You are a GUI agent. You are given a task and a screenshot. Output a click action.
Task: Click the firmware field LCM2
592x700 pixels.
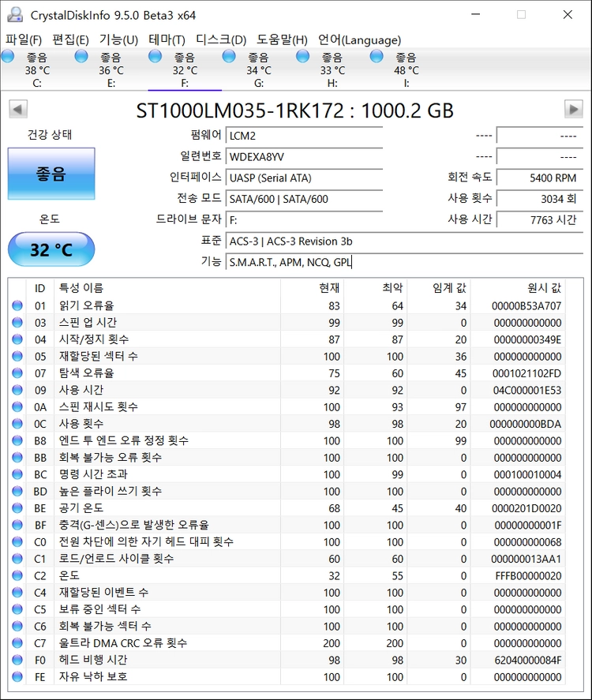point(304,136)
